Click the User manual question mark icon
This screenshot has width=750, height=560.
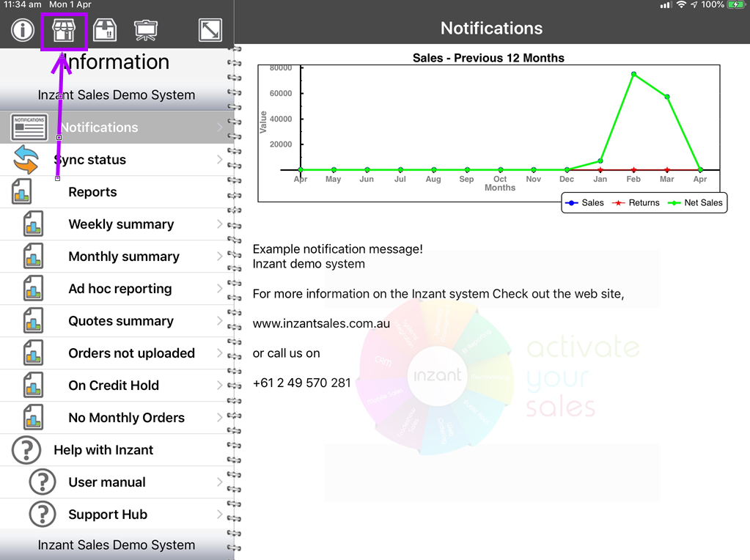click(43, 482)
